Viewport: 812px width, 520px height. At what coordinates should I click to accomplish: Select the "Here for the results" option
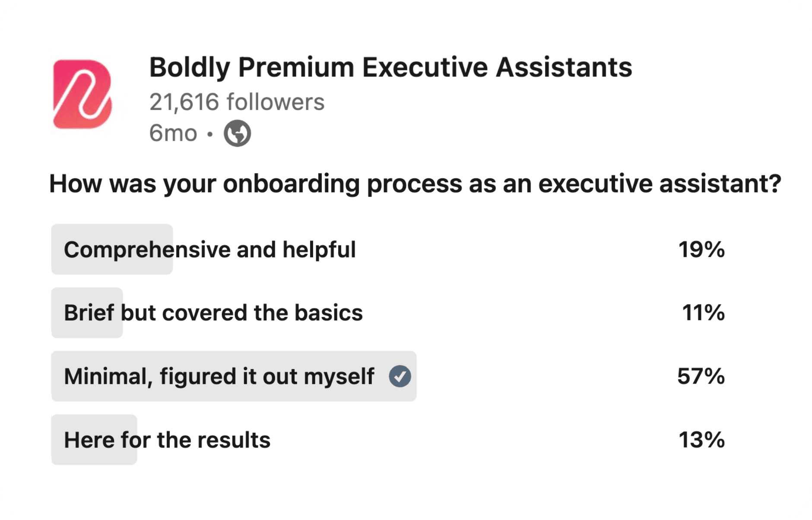[x=167, y=440]
